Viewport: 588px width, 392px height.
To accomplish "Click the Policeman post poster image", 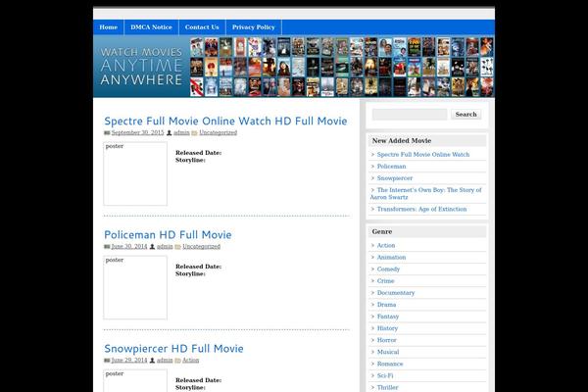I will (135, 287).
